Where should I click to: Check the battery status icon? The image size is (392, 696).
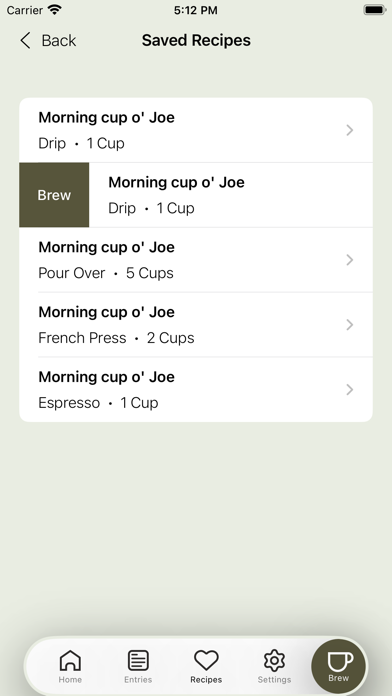374,10
